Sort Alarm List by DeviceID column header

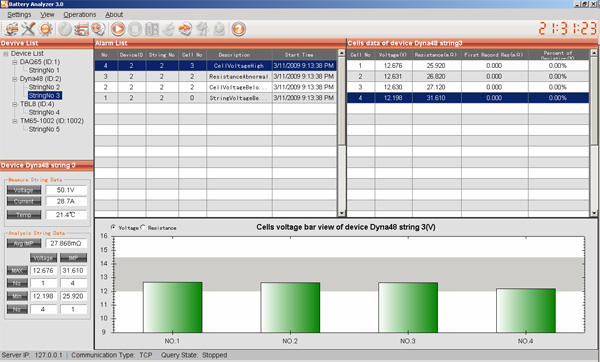131,55
